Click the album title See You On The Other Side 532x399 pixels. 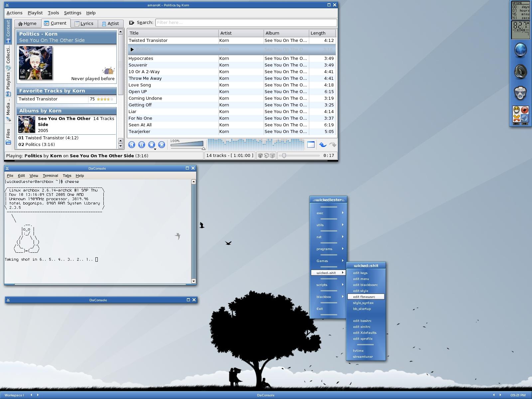click(x=64, y=121)
